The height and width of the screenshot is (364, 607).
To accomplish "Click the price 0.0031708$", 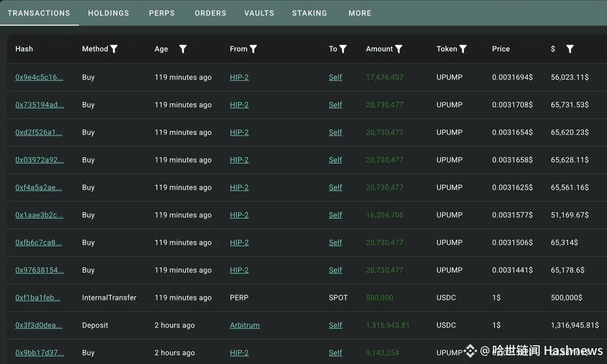I will pyautogui.click(x=512, y=105).
